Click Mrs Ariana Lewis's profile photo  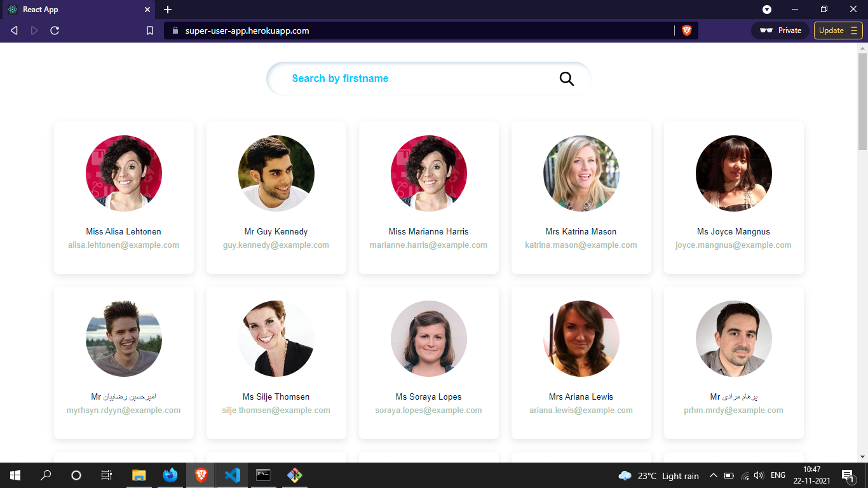581,339
